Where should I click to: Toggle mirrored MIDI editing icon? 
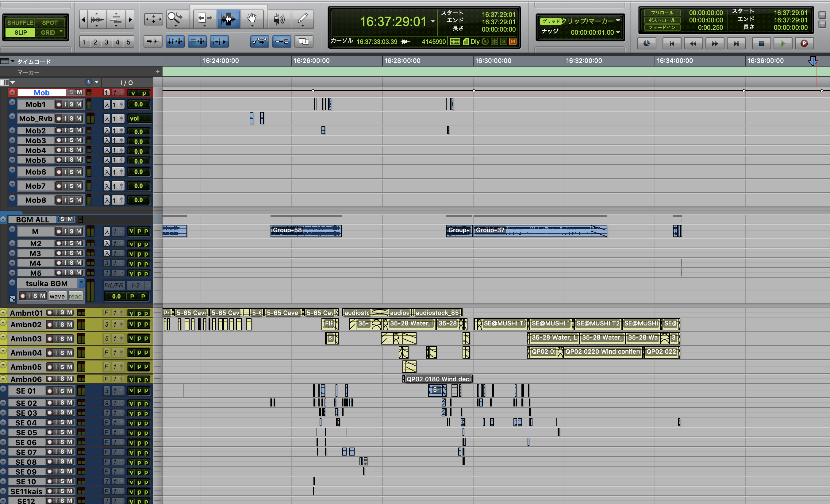(x=282, y=41)
